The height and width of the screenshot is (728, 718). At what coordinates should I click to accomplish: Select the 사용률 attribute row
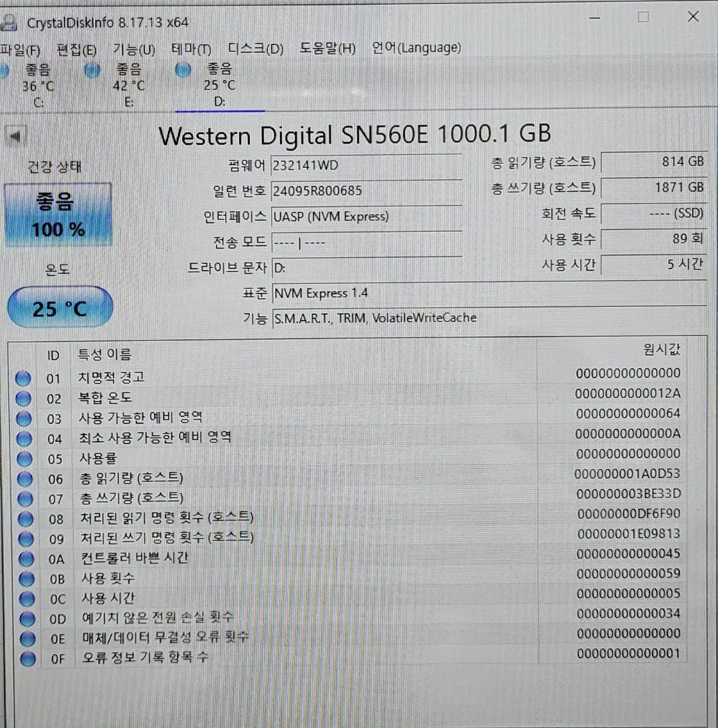349,457
